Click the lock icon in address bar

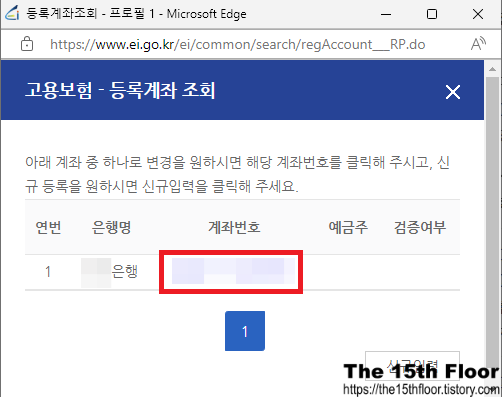click(x=27, y=44)
